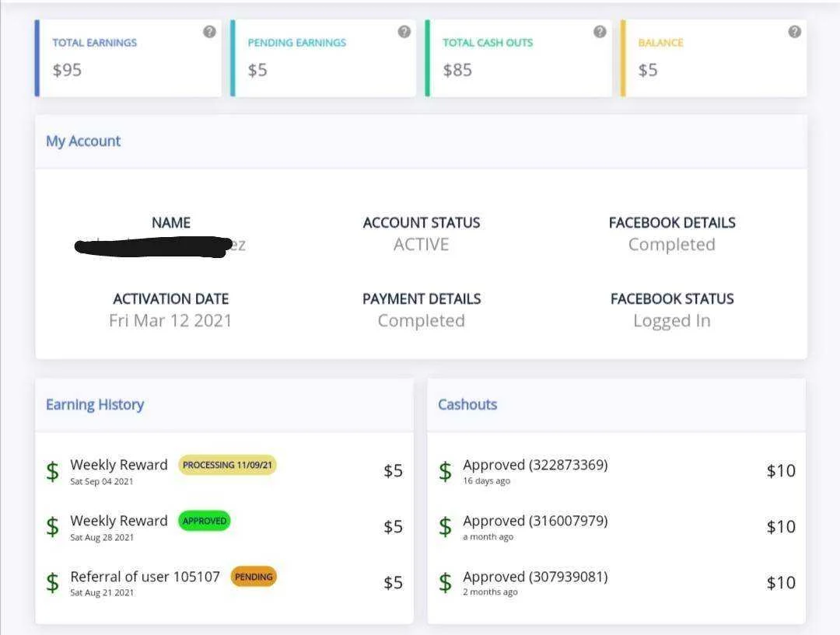Click the Total Earnings $95 card
840x635 pixels.
pos(128,58)
